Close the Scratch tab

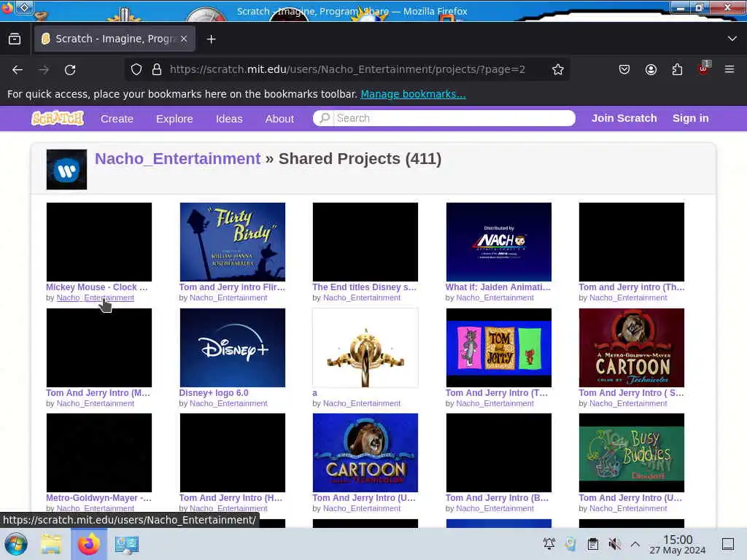184,39
